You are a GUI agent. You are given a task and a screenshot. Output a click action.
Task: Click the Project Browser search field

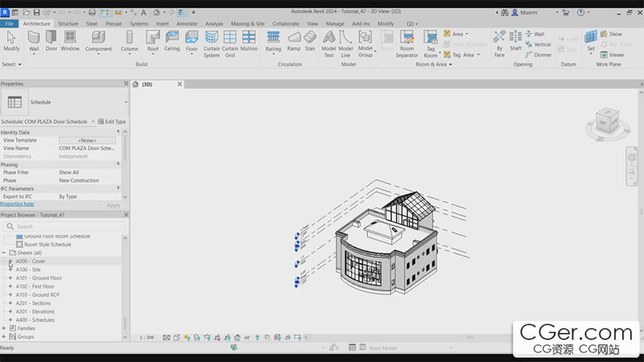click(65, 227)
